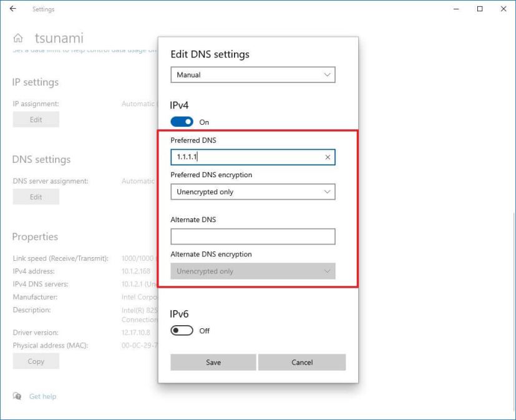Click the IP settings section heading
Viewport: 516px width, 420px height.
(x=36, y=82)
